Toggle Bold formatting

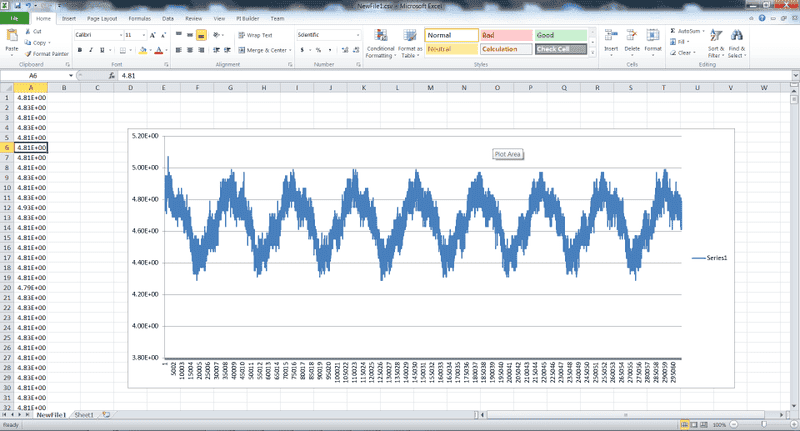coord(78,49)
